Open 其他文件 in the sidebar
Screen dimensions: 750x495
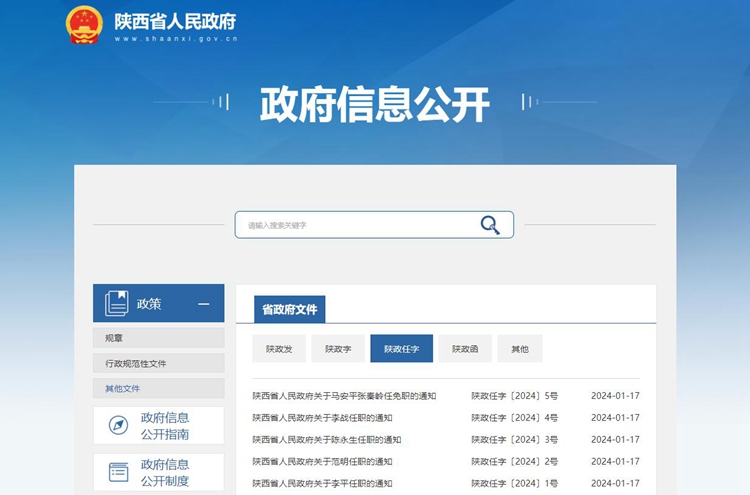click(159, 388)
